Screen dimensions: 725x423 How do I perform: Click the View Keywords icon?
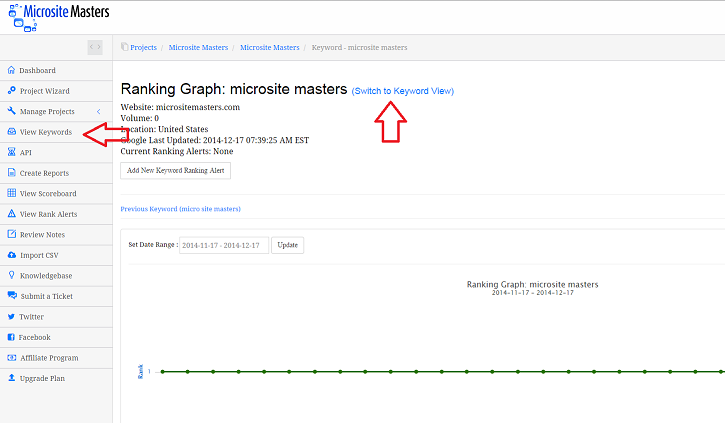pos(12,132)
